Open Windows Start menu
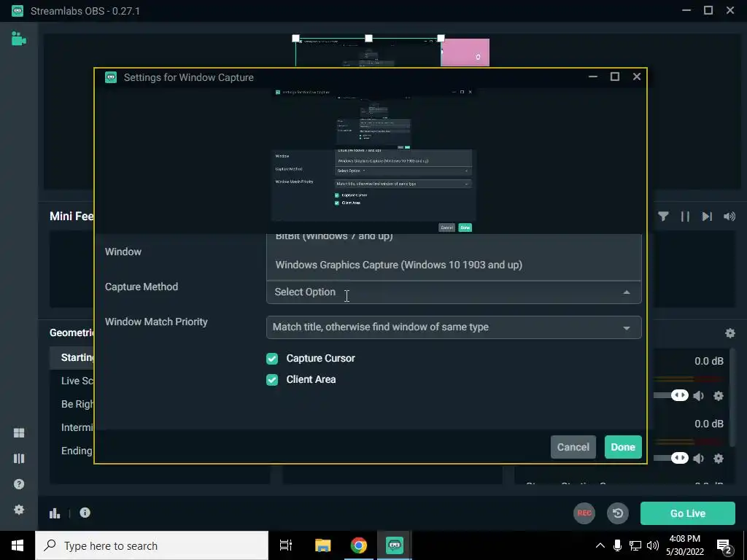747x560 pixels. click(x=18, y=545)
